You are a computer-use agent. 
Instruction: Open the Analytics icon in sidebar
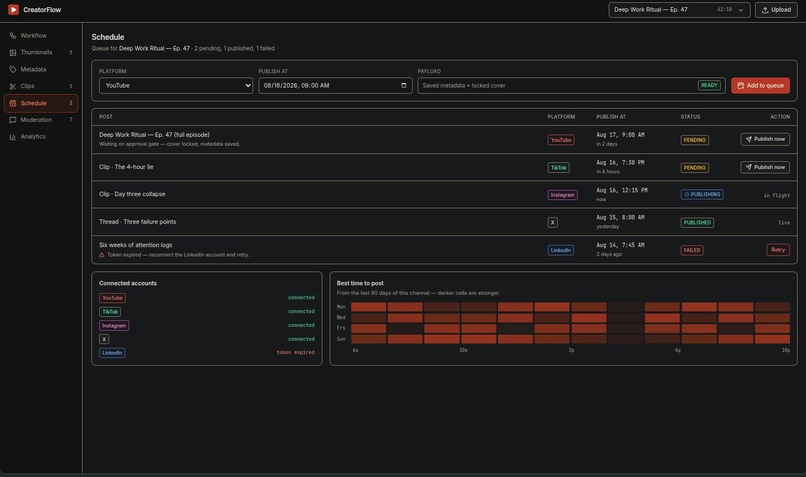[13, 137]
